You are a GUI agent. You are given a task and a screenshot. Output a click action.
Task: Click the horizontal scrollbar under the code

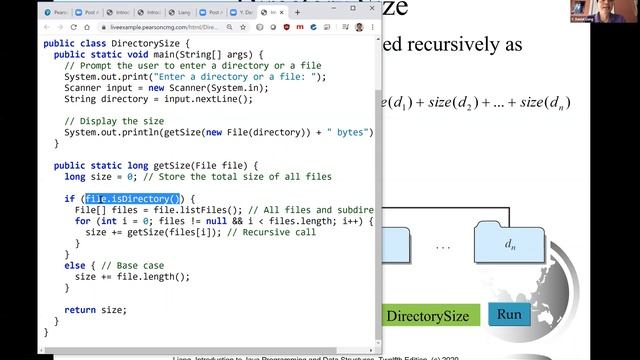191,350
